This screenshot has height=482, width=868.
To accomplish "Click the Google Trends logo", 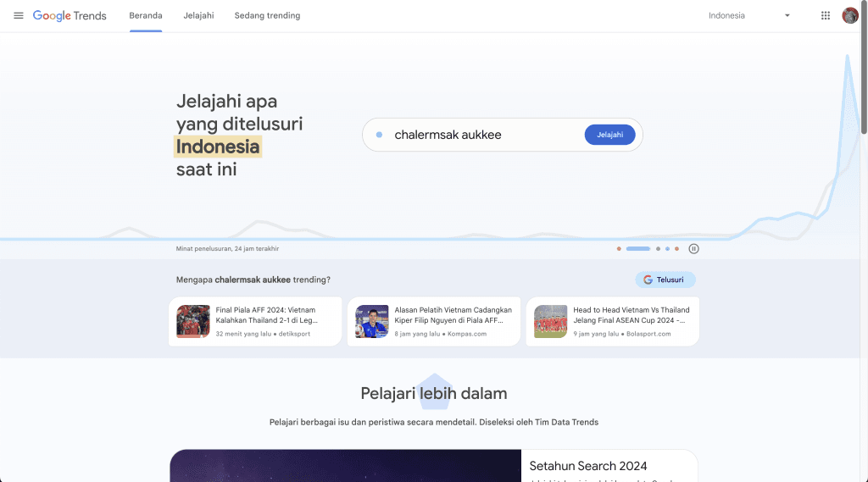I will [x=70, y=15].
